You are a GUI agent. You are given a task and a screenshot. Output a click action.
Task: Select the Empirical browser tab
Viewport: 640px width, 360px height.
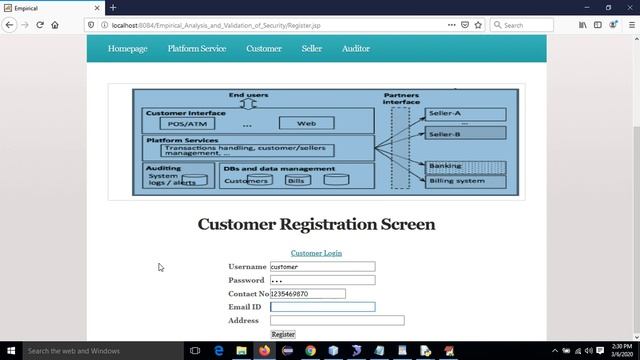click(x=52, y=8)
